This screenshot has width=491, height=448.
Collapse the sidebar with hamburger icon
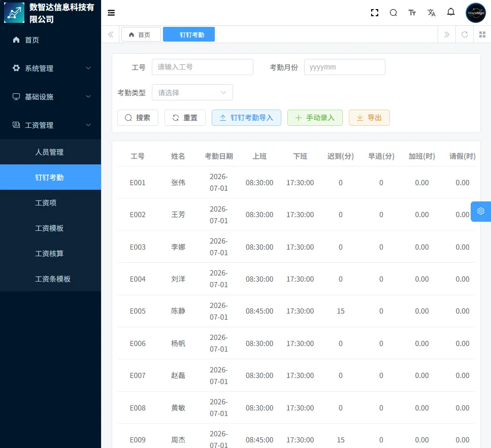(111, 13)
